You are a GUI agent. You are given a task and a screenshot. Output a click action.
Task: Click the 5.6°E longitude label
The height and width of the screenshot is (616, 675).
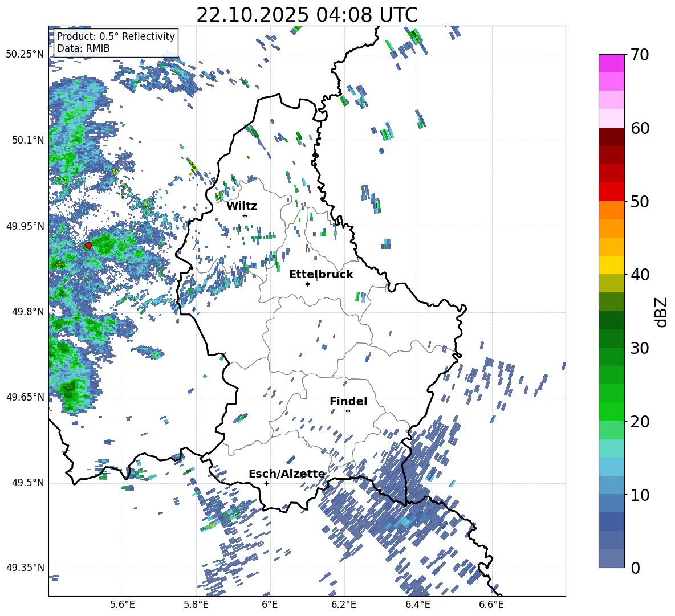click(123, 605)
